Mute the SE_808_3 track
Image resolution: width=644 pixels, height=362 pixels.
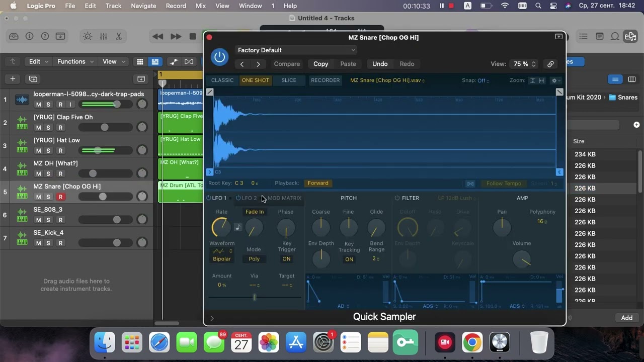(x=38, y=220)
